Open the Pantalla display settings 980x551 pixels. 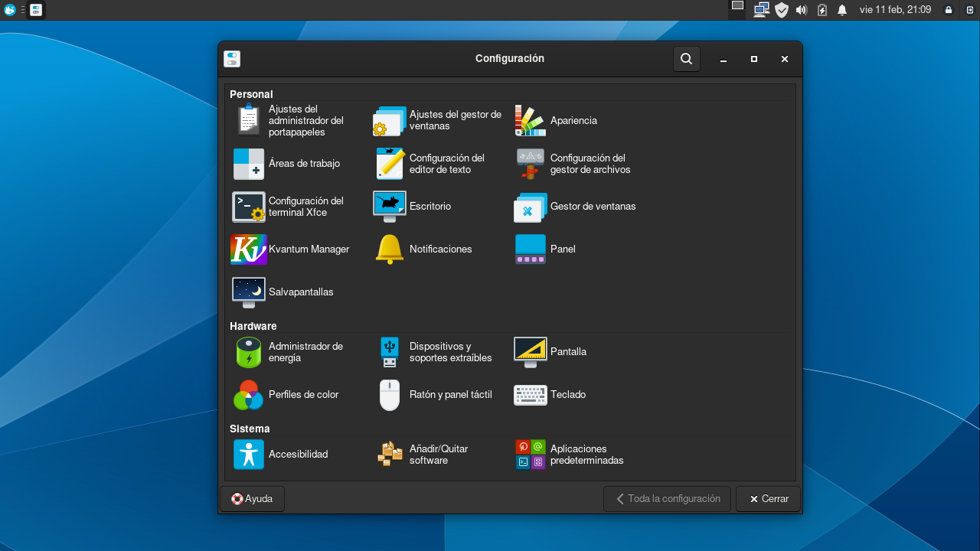coord(550,351)
